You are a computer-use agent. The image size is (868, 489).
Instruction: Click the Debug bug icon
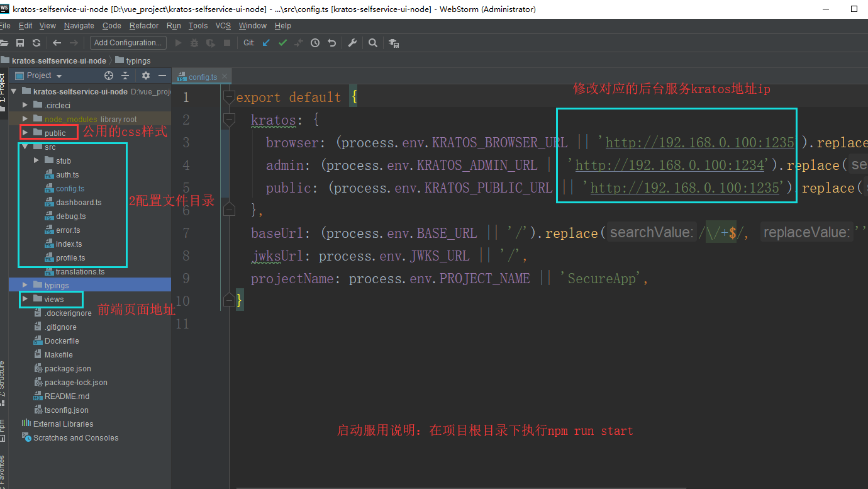pyautogui.click(x=194, y=43)
